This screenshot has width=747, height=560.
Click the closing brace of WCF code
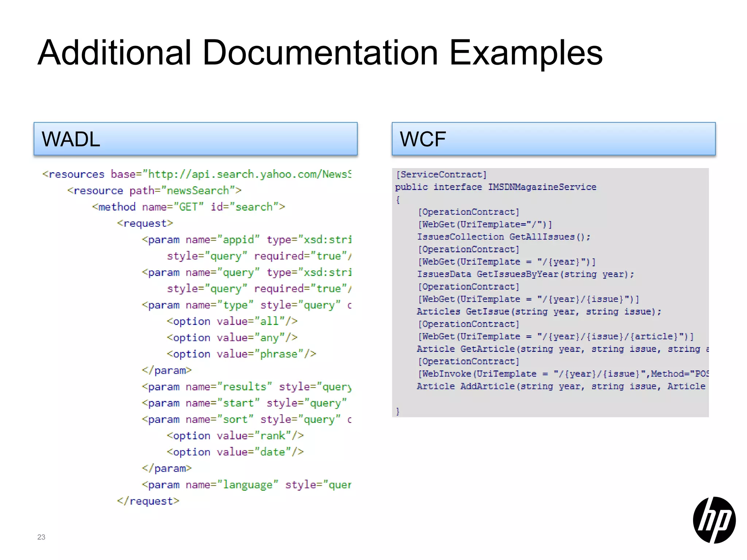coord(398,411)
